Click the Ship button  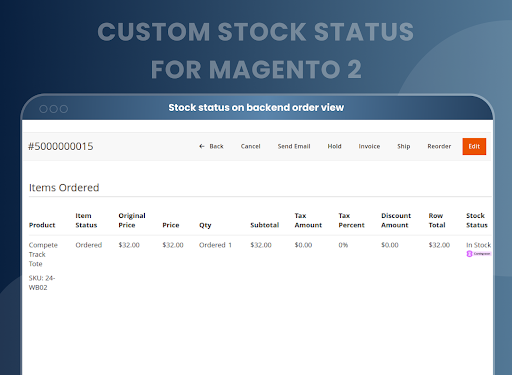coord(404,146)
